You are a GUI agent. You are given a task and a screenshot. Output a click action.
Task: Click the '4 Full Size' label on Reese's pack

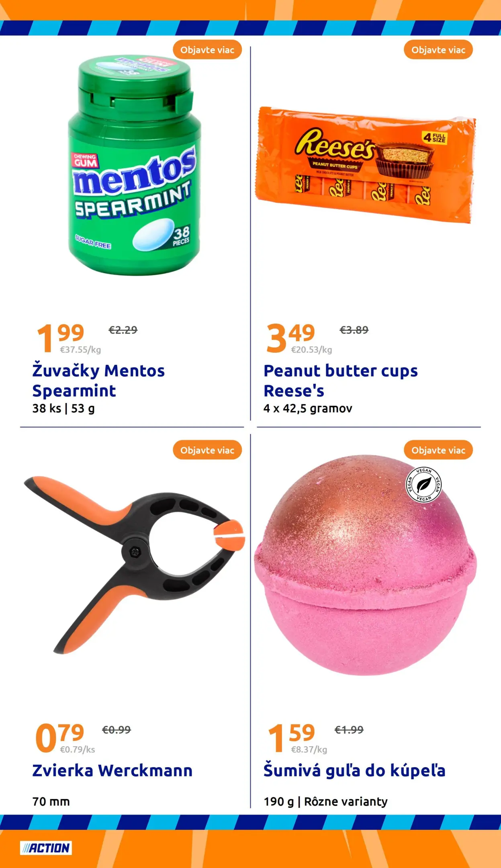click(434, 138)
